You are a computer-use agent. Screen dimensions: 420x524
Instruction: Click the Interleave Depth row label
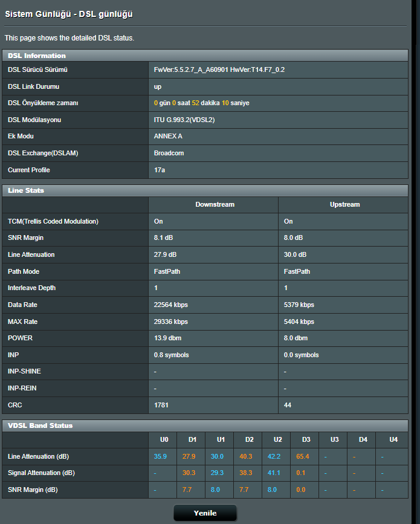click(x=32, y=288)
